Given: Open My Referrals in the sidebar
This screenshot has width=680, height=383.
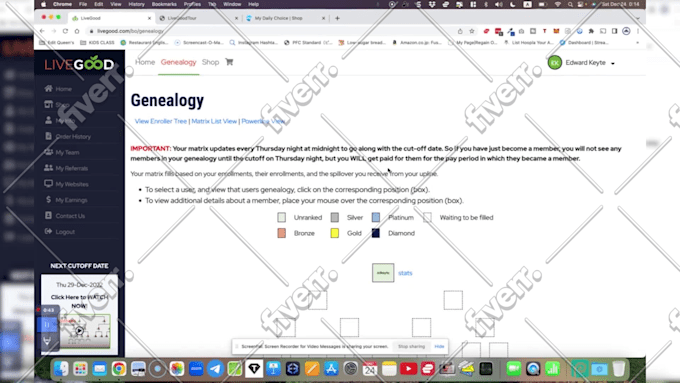Looking at the screenshot, I should point(72,168).
